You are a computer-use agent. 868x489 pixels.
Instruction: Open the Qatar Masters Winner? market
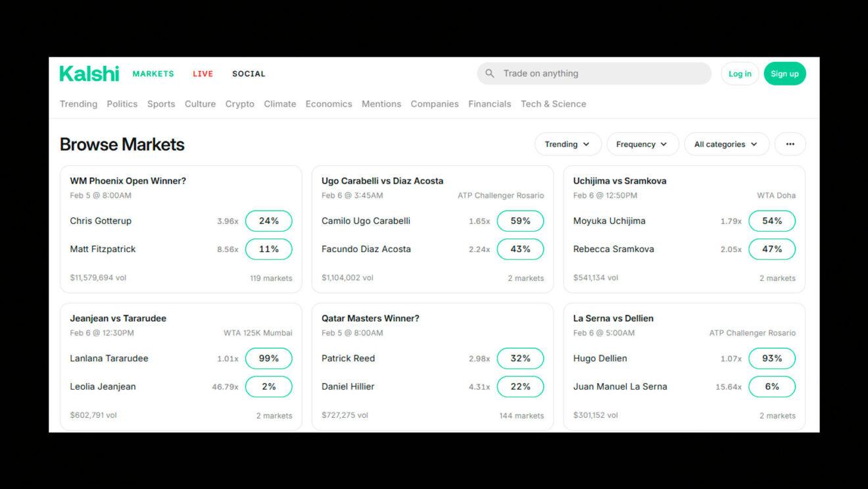click(x=370, y=319)
